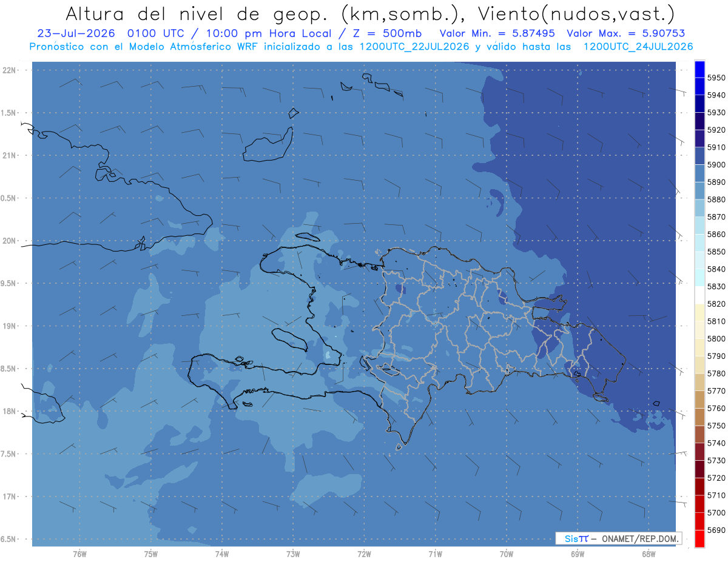This screenshot has width=728, height=562.
Task: Click the '5740' color scale value
Action: (x=716, y=443)
